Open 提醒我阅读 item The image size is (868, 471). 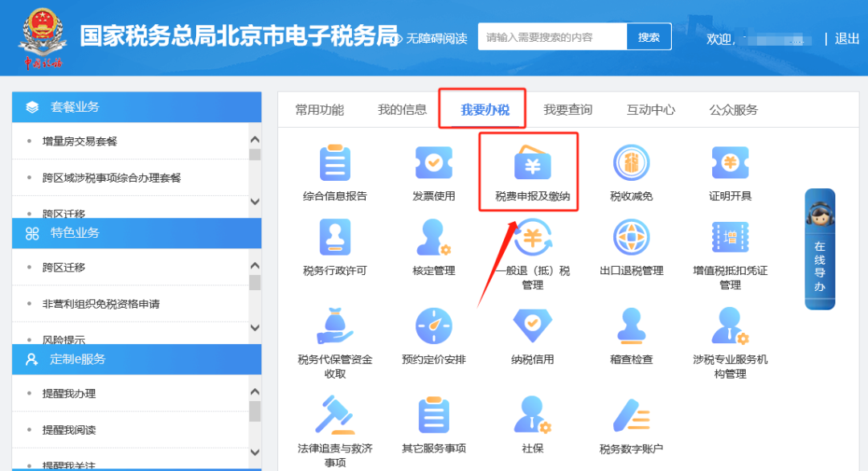tap(69, 430)
